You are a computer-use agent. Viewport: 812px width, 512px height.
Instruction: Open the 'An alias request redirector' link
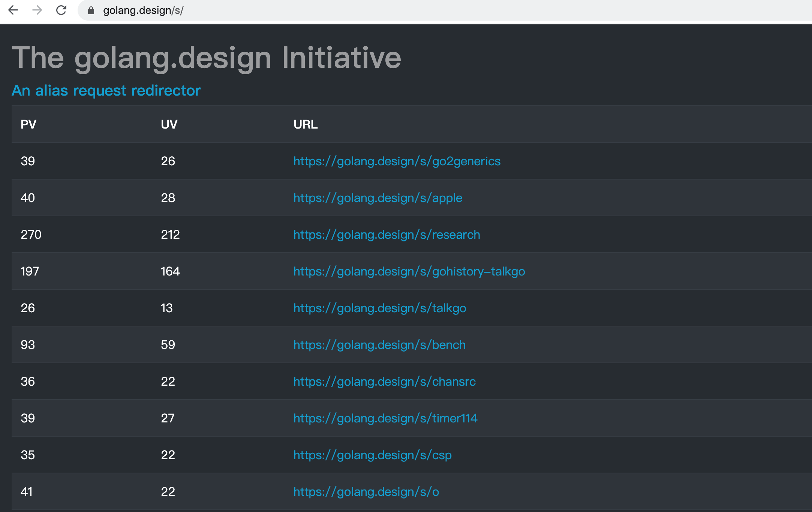[106, 91]
